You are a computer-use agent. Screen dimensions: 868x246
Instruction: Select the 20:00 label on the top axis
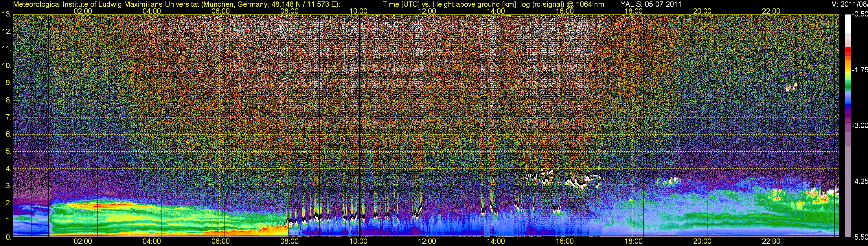[702, 11]
